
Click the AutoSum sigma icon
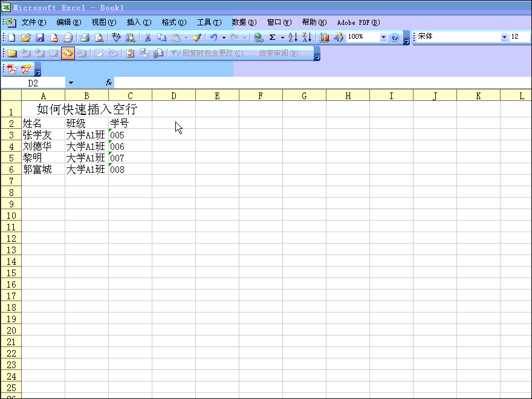pyautogui.click(x=272, y=37)
